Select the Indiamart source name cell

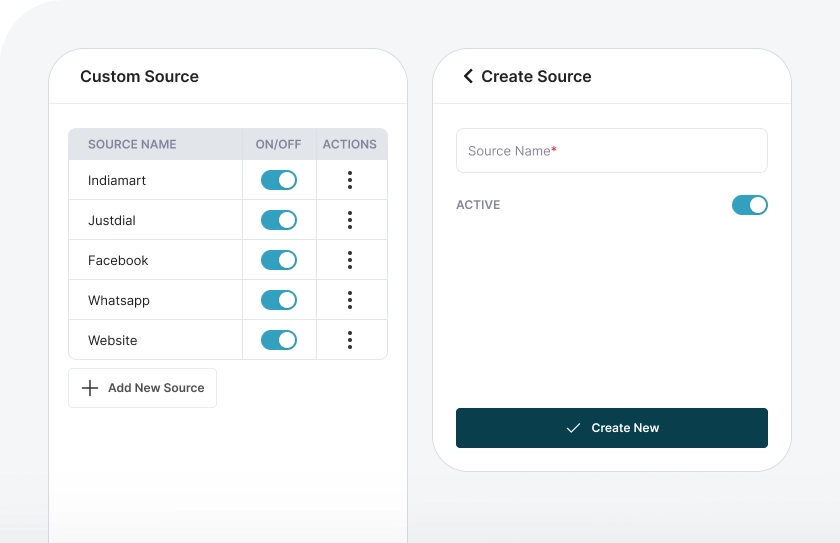click(117, 180)
